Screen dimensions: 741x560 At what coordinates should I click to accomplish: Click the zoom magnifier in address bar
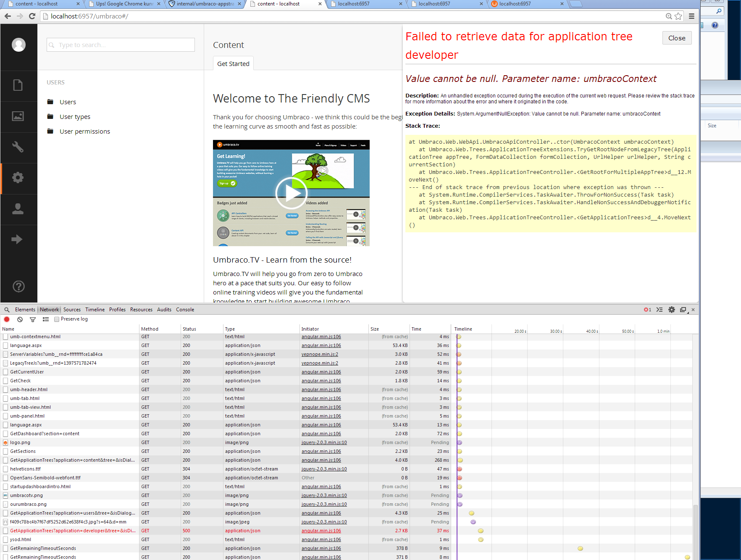pos(669,16)
